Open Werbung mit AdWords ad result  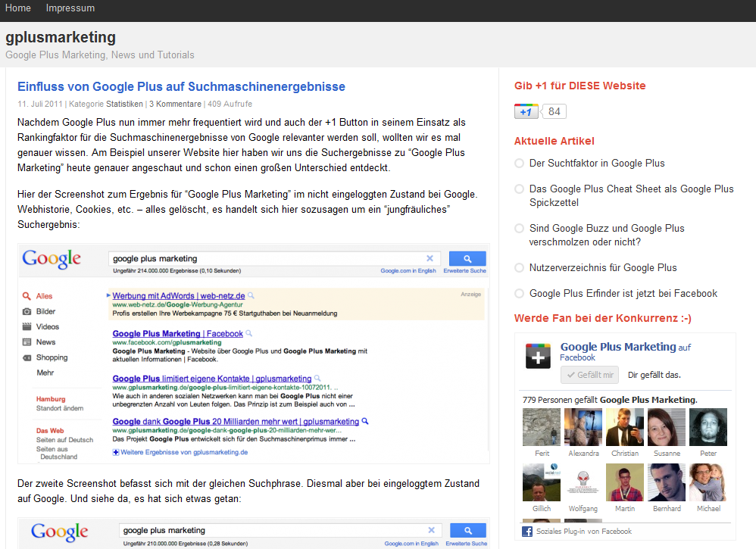[x=178, y=295]
